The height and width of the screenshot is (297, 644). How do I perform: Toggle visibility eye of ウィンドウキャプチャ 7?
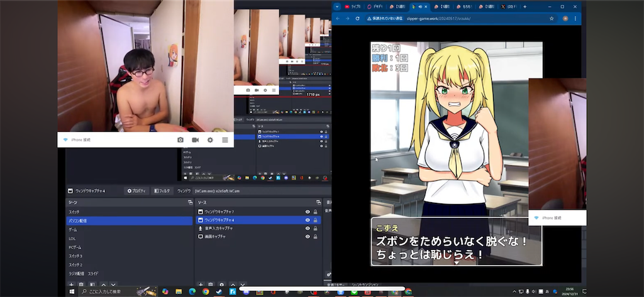(308, 212)
